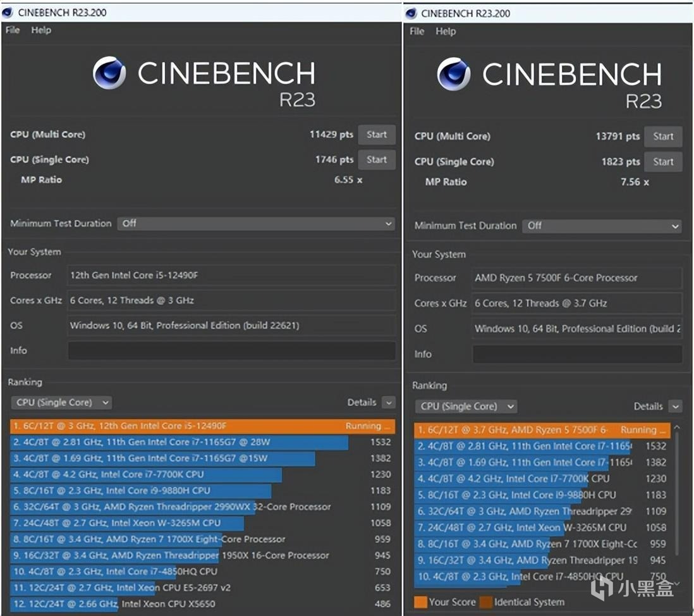Click 1746 pts single core score
Screen dimensions: 694x616
tap(334, 159)
